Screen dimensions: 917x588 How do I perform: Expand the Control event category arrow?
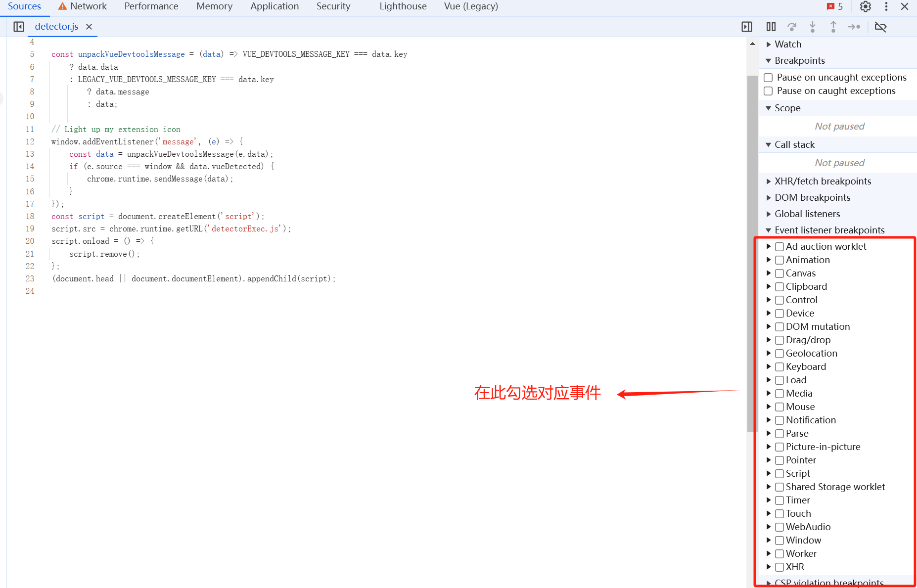769,300
